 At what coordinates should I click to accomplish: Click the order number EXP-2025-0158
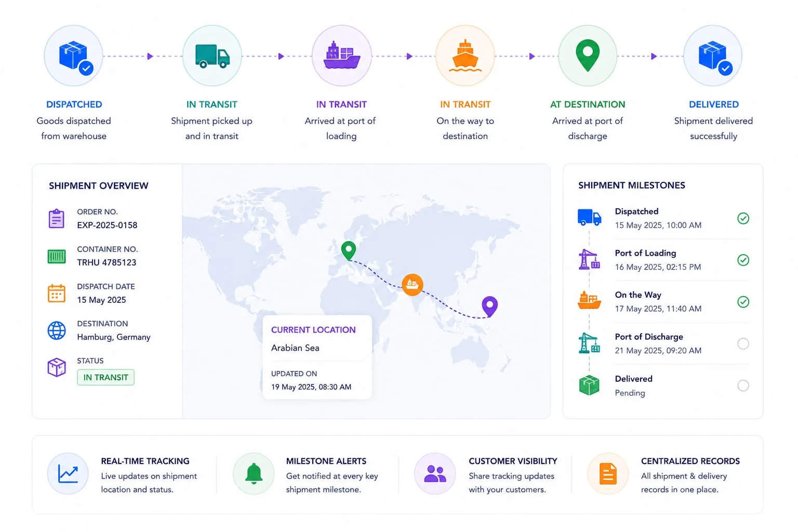pos(108,225)
